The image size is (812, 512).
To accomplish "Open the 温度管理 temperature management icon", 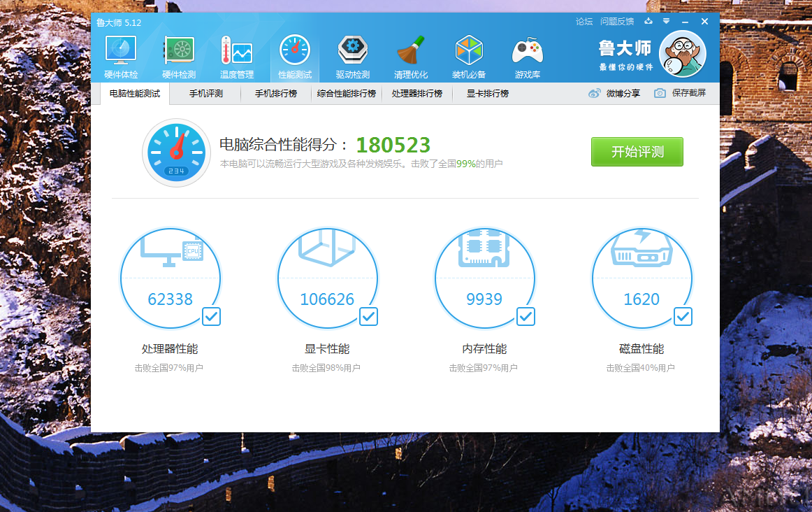I will pos(237,50).
